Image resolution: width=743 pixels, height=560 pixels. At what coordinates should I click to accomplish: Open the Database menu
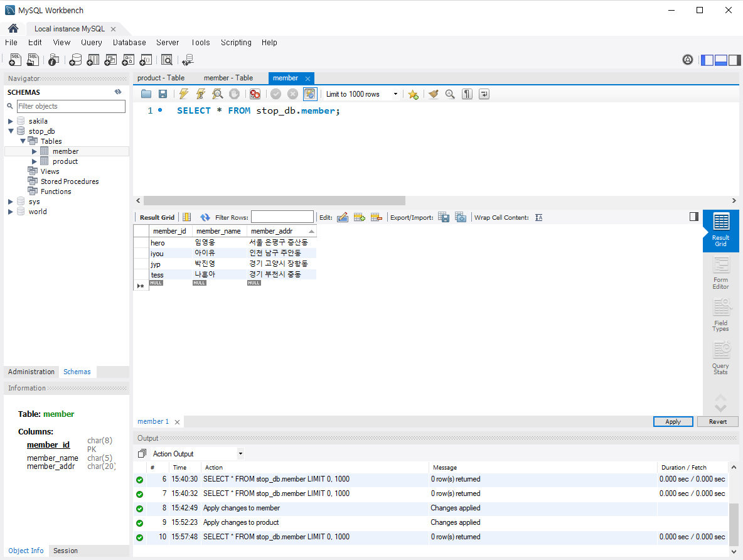129,42
